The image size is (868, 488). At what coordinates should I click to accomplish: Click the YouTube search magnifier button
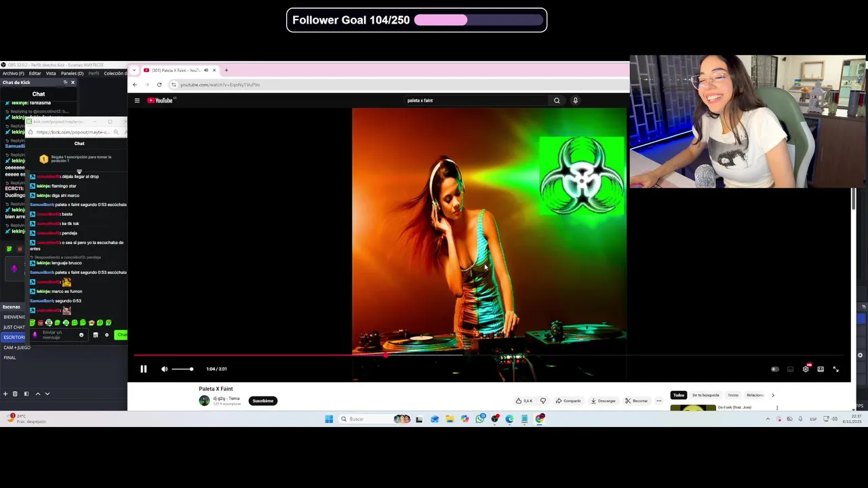point(557,100)
